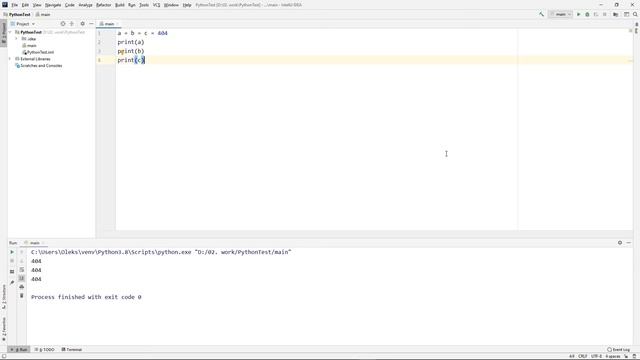The height and width of the screenshot is (360, 640).
Task: Open the Favorites side tab
Action: click(x=4, y=329)
